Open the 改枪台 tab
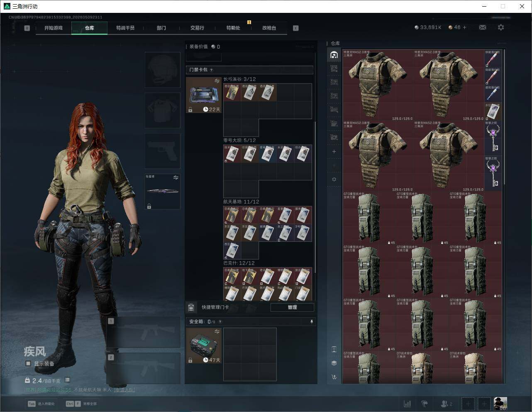 (x=269, y=28)
